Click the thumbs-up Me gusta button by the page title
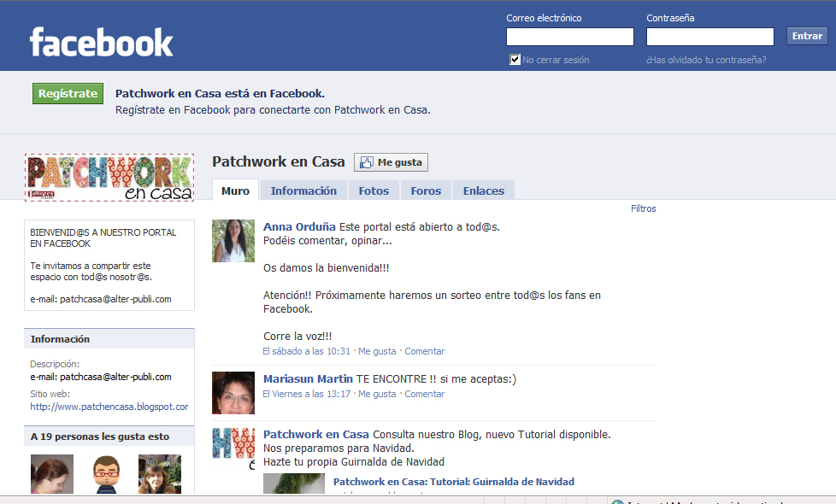 (x=391, y=162)
